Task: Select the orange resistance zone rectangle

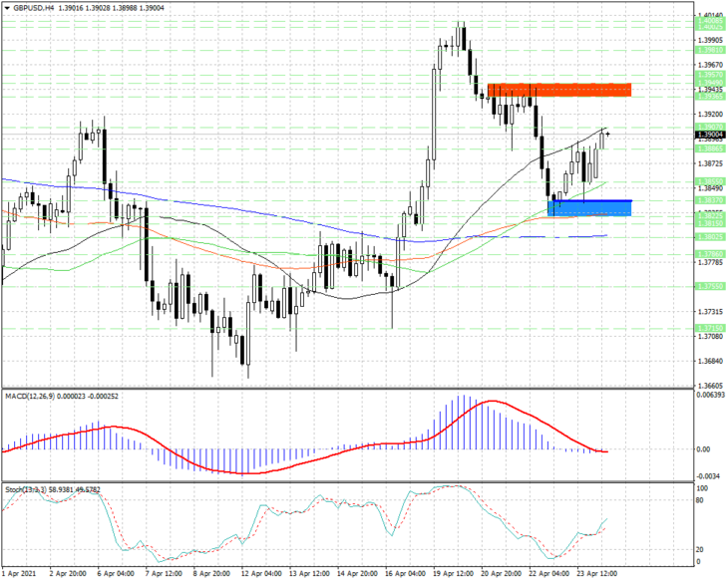Action: tap(559, 90)
